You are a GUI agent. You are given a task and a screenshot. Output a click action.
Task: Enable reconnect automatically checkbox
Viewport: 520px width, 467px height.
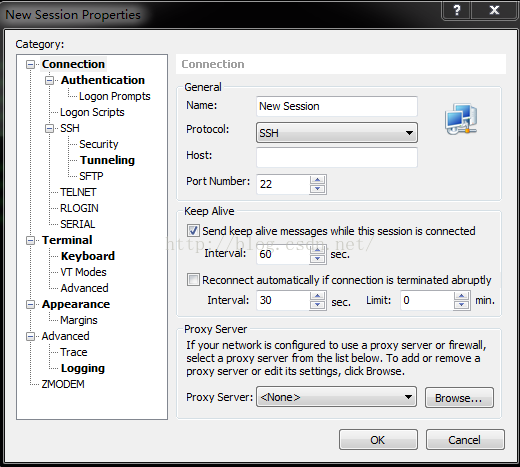pos(193,280)
